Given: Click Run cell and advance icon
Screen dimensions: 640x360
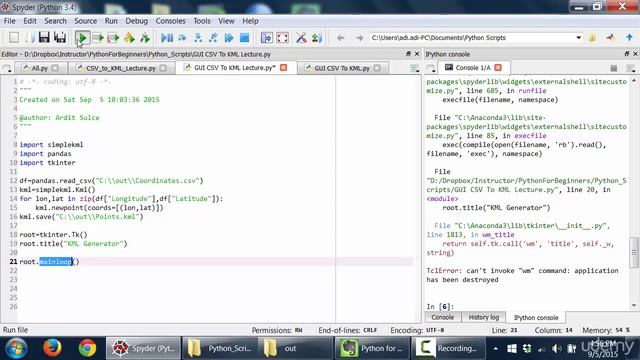Looking at the screenshot, I should pyautogui.click(x=113, y=38).
